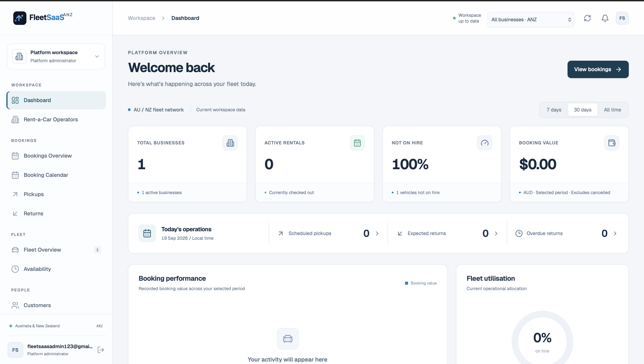
Task: Click the Scheduled pickups arrow icon
Action: pos(281,233)
